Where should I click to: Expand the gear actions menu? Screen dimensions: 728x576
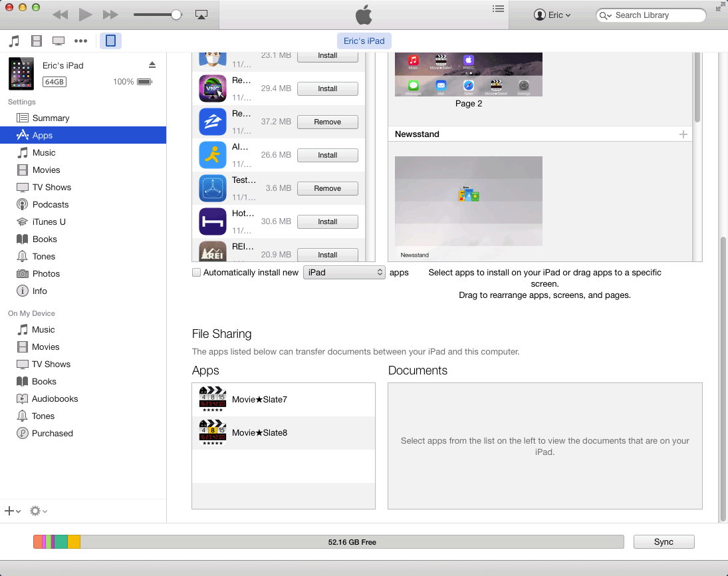pos(38,511)
